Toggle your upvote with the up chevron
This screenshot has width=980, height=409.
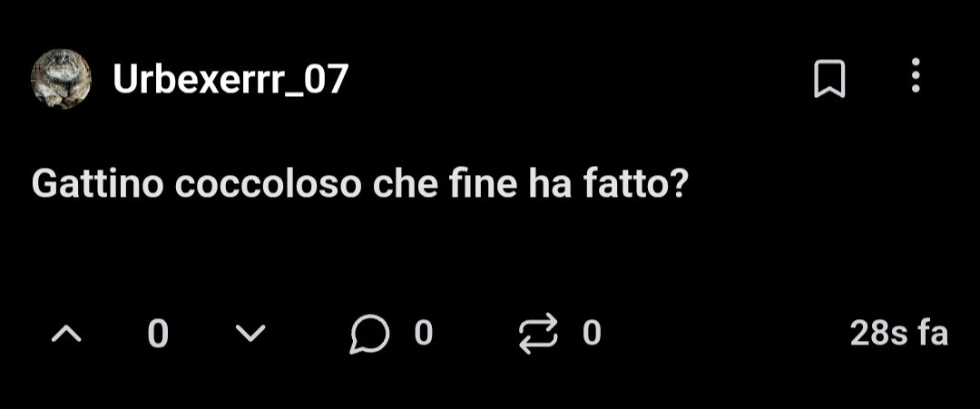pos(66,334)
